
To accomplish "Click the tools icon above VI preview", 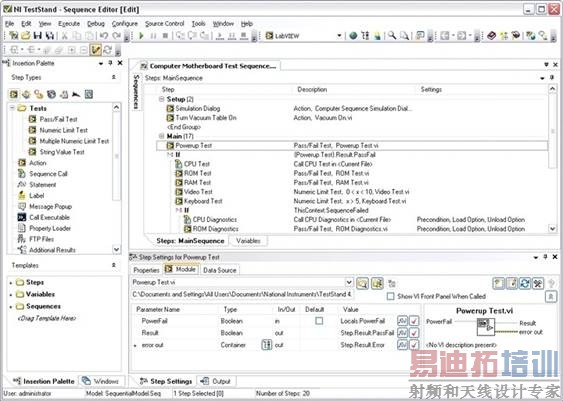I will point(538,283).
